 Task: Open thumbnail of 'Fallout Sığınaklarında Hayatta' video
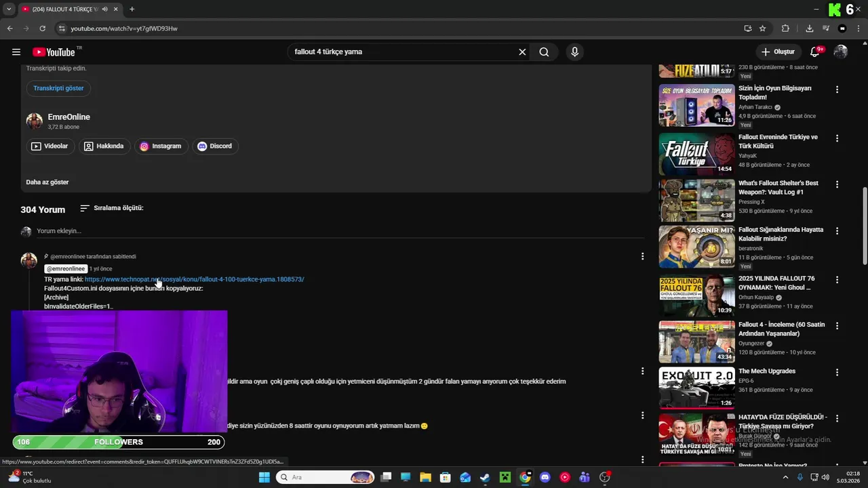[x=696, y=246]
